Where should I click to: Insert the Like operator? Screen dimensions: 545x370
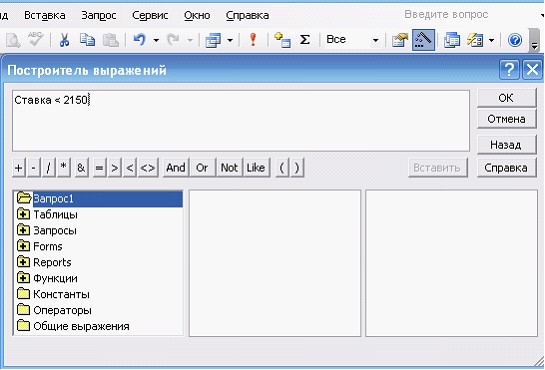(x=256, y=168)
